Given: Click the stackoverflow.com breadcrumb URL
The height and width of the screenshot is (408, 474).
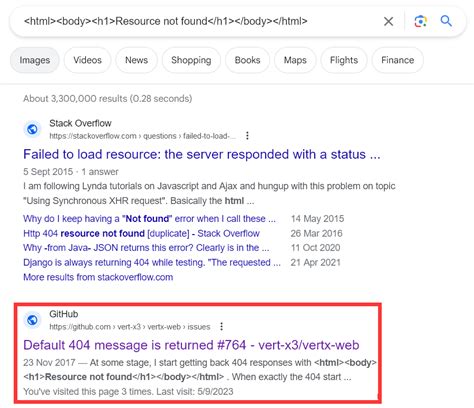Looking at the screenshot, I should [x=142, y=136].
